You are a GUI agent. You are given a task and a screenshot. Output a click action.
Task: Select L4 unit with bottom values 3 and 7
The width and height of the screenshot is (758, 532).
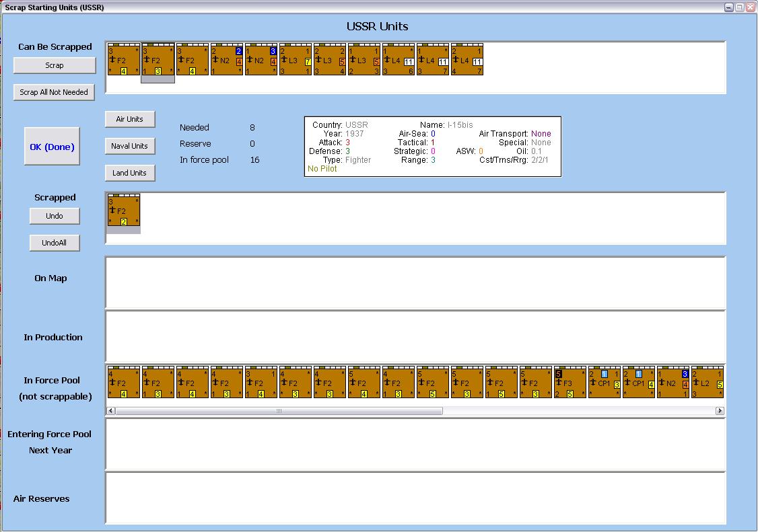pyautogui.click(x=432, y=59)
